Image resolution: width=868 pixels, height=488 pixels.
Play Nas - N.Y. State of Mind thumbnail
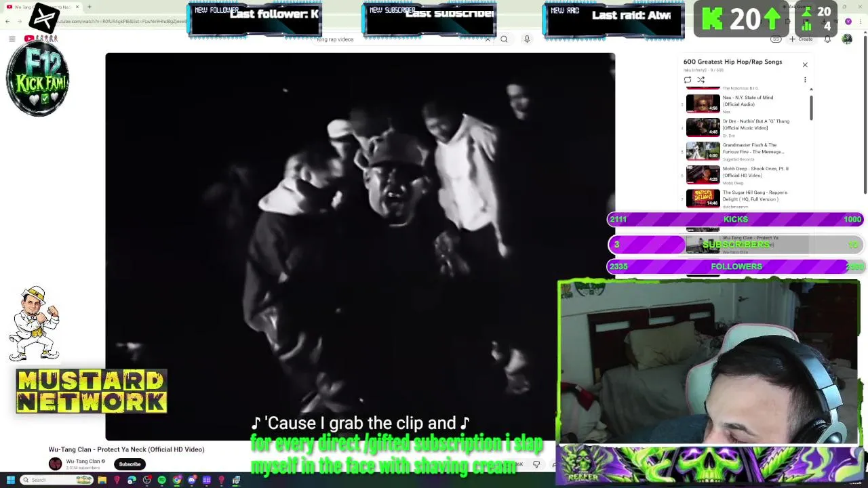703,104
